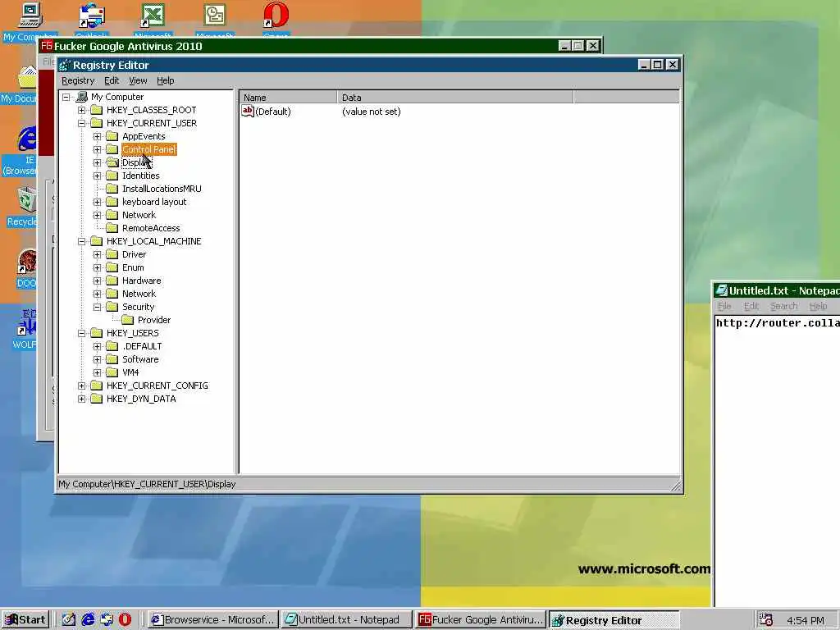840x630 pixels.
Task: Click Show Desktop quick launch icon
Action: click(x=69, y=620)
